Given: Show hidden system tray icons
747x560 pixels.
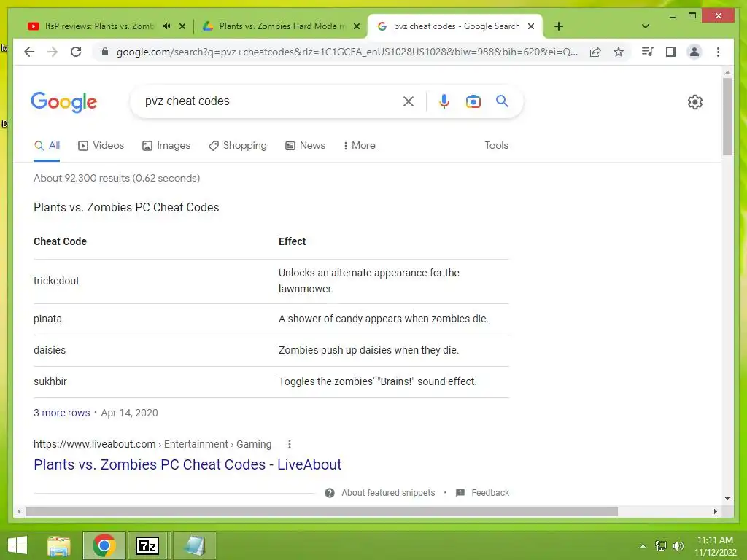Looking at the screenshot, I should 643,546.
